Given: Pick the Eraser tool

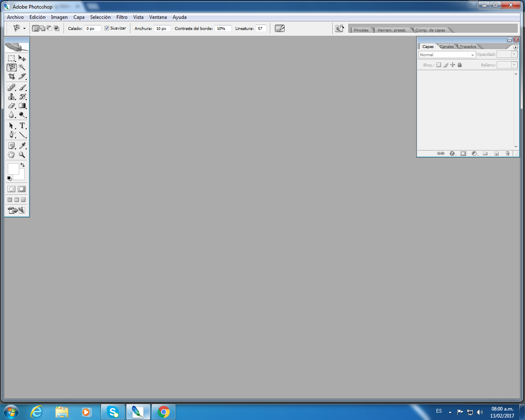Looking at the screenshot, I should pos(11,106).
